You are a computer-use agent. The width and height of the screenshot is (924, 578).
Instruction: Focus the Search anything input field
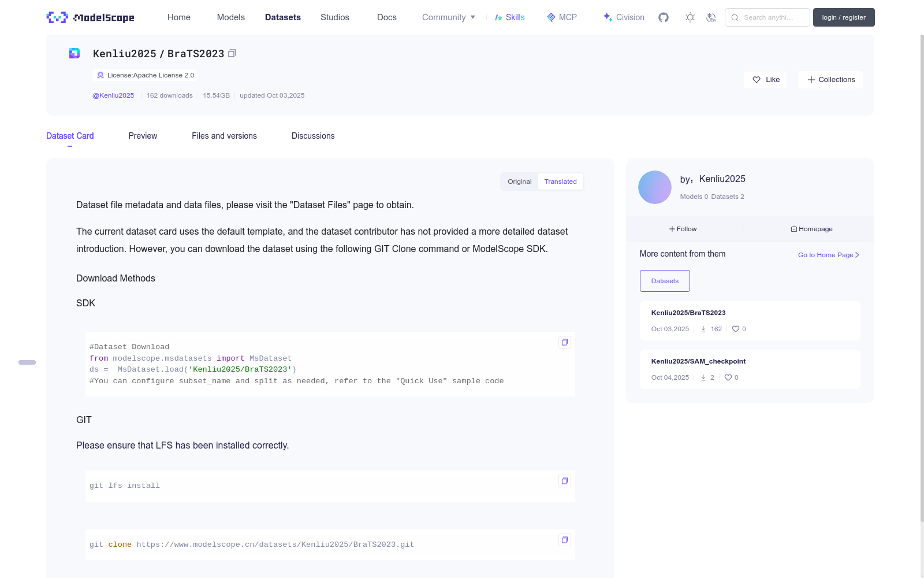click(x=768, y=17)
